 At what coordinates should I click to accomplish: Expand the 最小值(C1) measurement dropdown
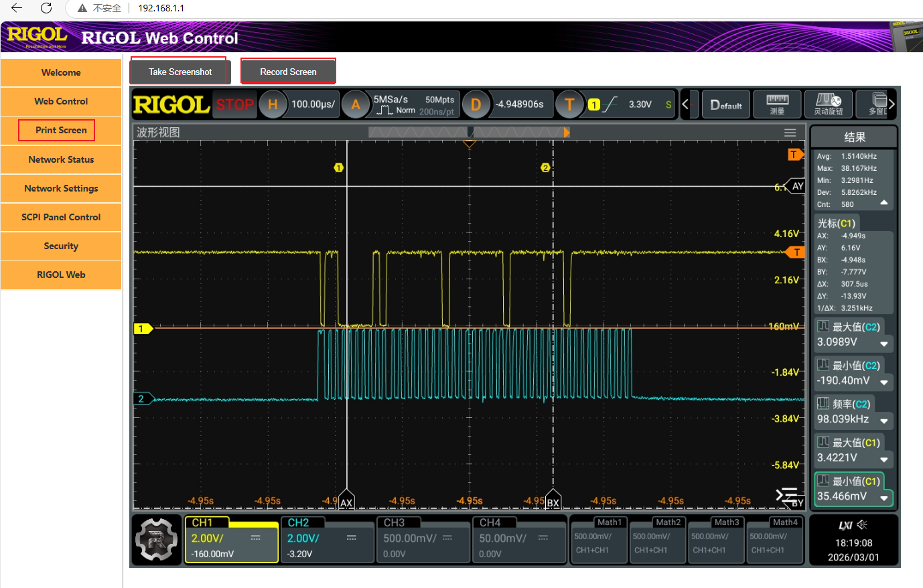click(x=884, y=498)
